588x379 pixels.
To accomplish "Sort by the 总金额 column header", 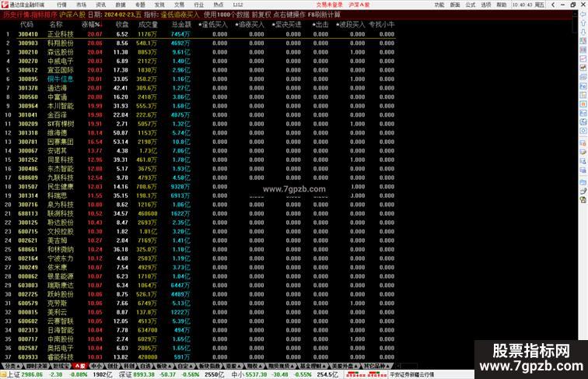I will (x=181, y=24).
